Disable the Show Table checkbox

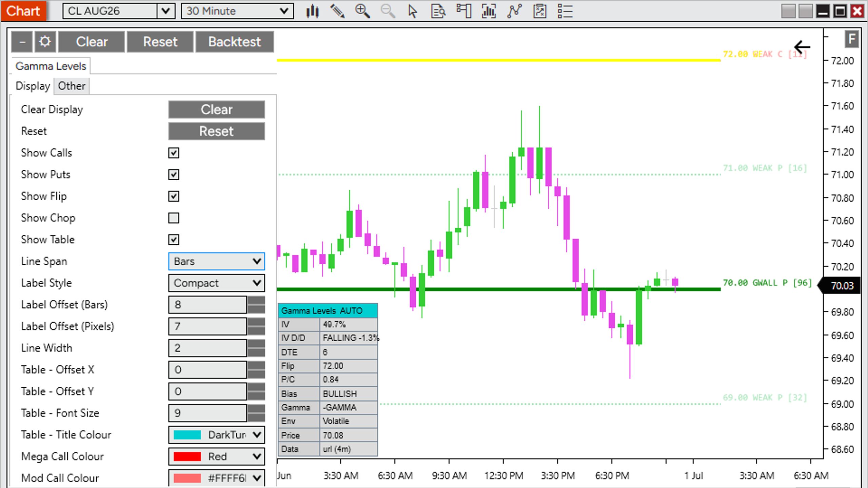coord(174,240)
